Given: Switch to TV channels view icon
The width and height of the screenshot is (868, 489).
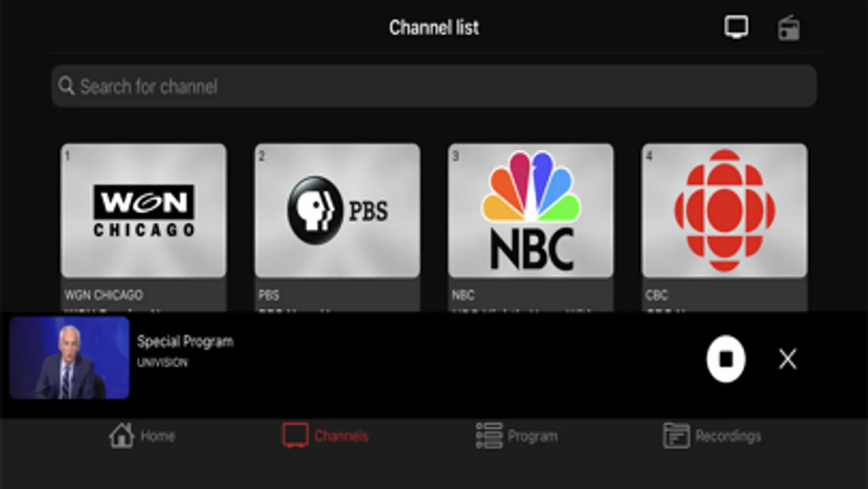Looking at the screenshot, I should pos(736,27).
